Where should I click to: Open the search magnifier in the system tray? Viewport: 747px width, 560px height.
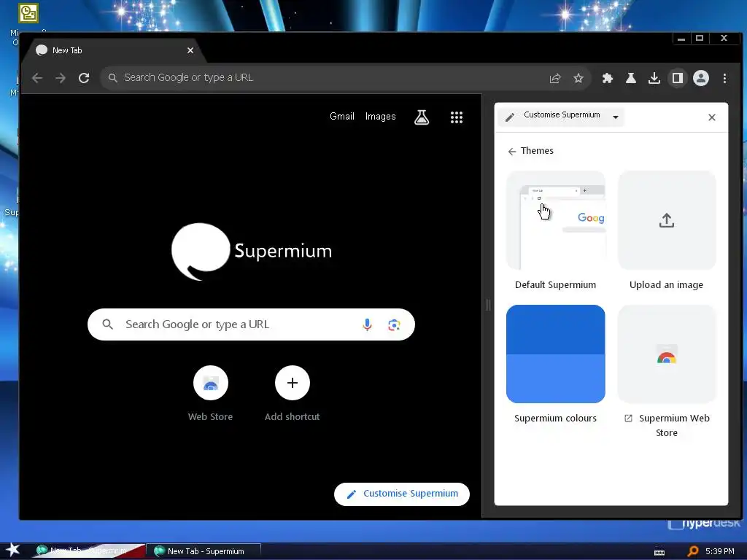point(693,551)
